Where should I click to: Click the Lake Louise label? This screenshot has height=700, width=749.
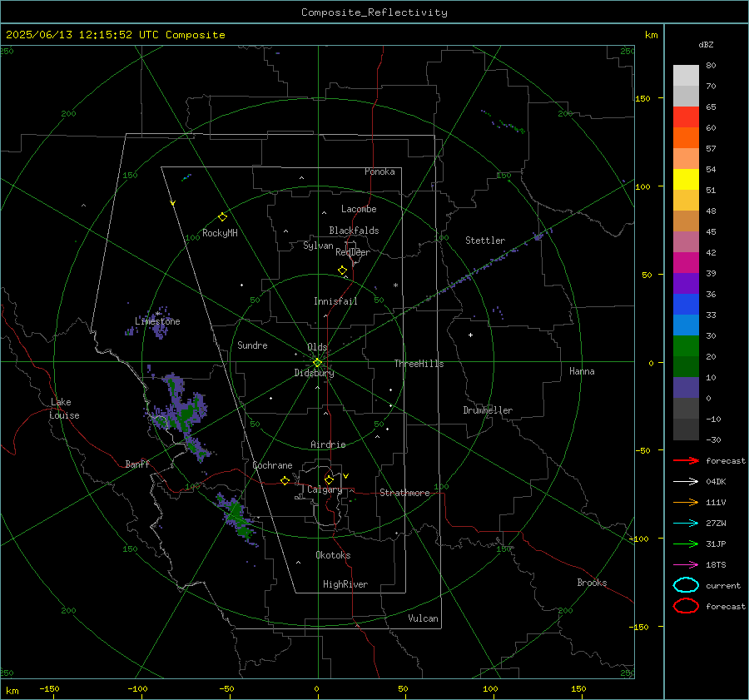[64, 409]
